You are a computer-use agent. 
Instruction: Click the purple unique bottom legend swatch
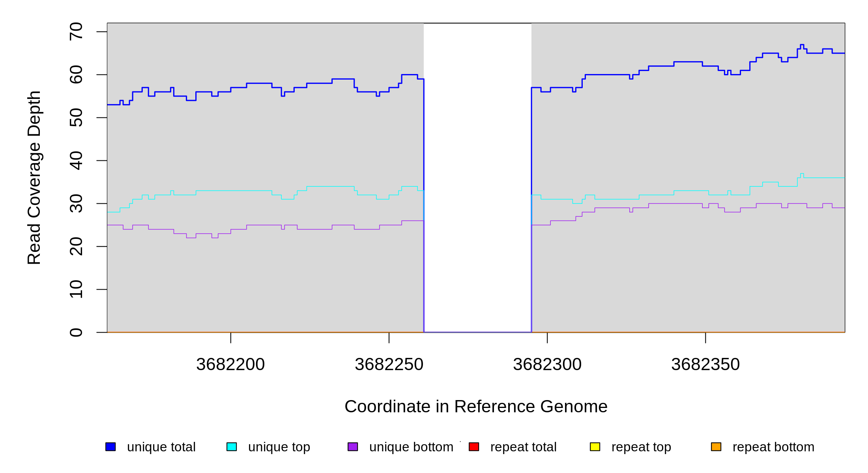click(x=353, y=447)
